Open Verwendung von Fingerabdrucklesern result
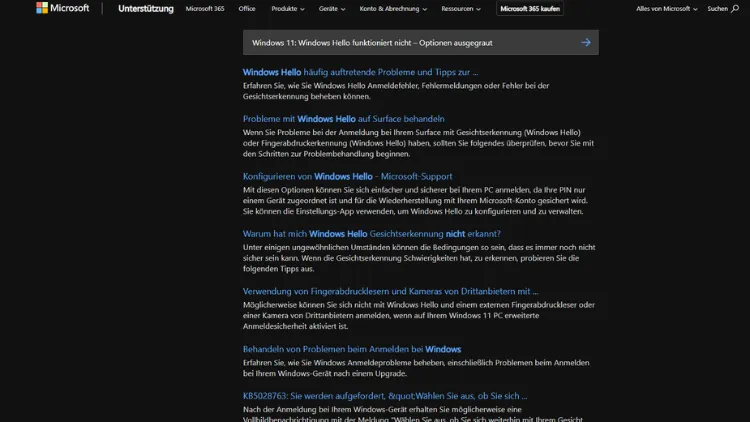Image resolution: width=750 pixels, height=422 pixels. coord(390,291)
